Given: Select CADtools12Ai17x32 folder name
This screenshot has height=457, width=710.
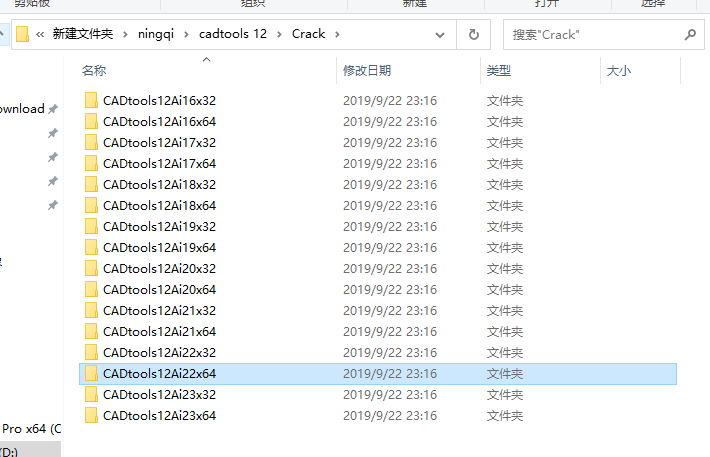Looking at the screenshot, I should click(x=159, y=143).
